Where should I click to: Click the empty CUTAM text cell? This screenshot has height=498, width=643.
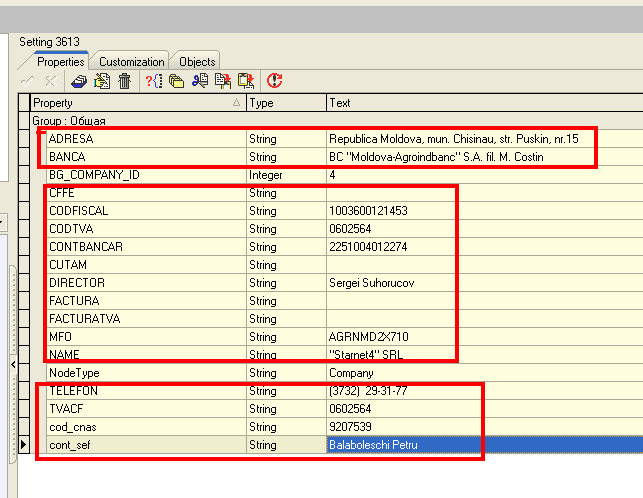point(485,265)
